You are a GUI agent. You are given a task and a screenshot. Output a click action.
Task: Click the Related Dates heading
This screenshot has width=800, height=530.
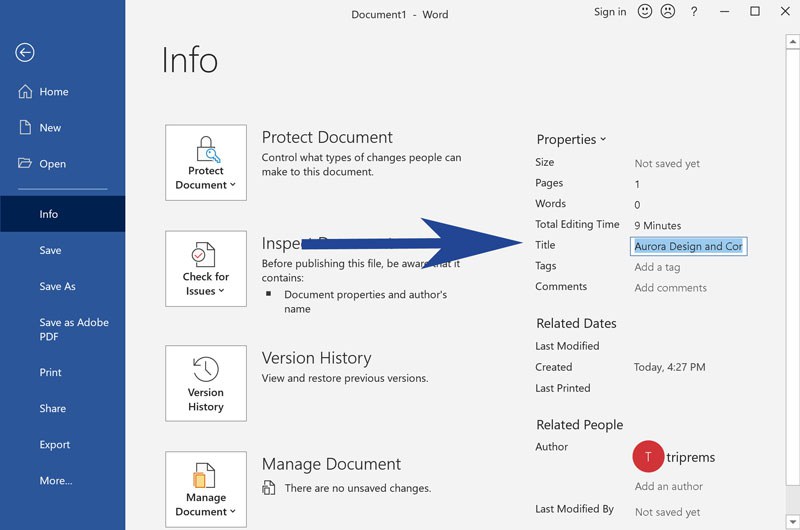click(576, 323)
